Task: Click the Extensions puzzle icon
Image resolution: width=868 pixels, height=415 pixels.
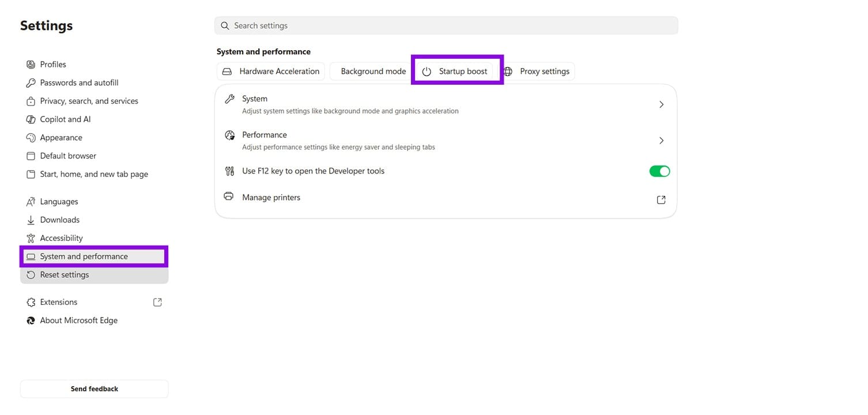Action: point(31,302)
